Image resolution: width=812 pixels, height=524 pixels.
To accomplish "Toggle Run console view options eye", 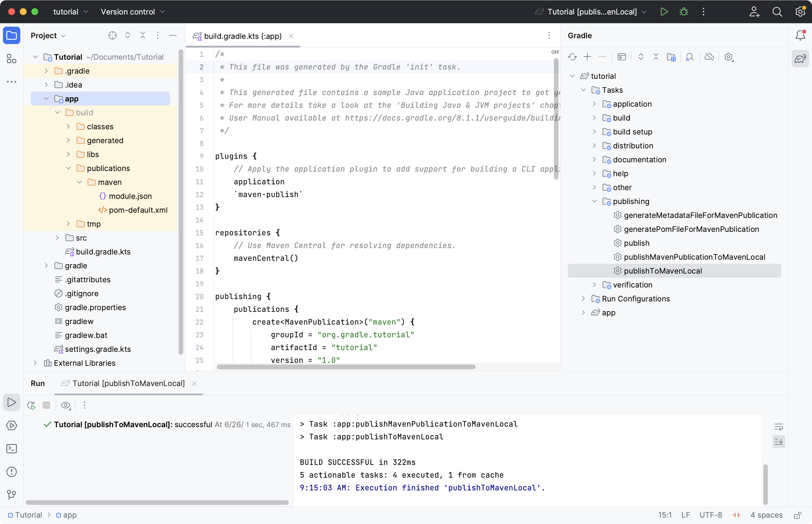I will point(66,405).
